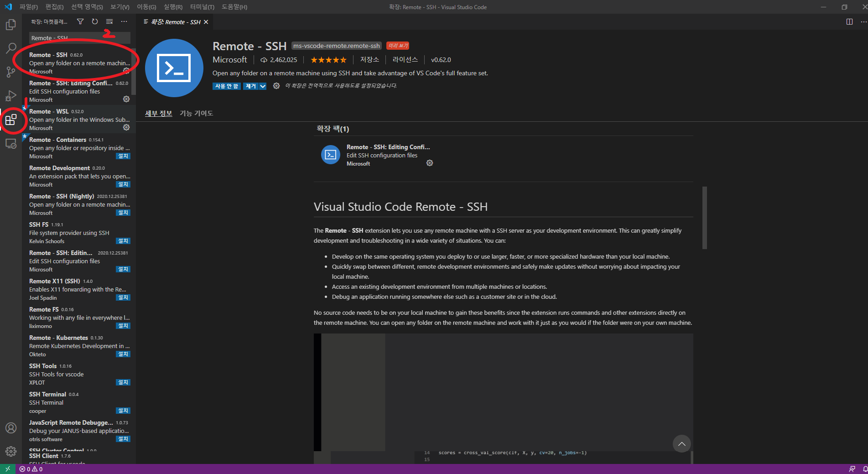Split the editor to the right
868x474 pixels.
tap(849, 22)
